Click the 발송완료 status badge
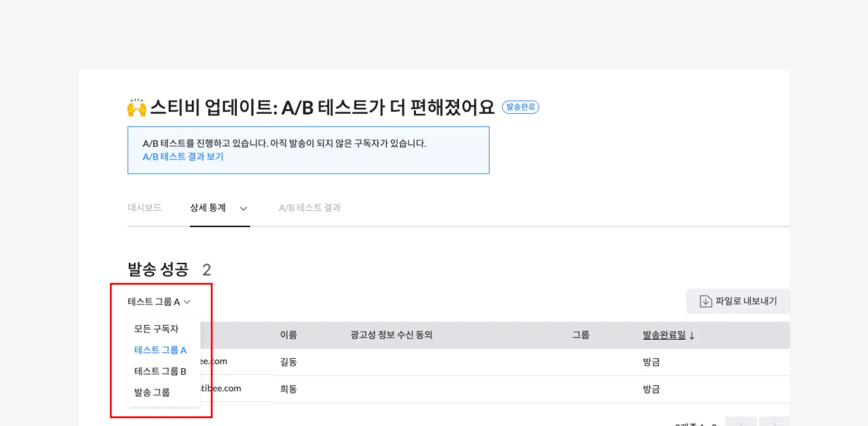The height and width of the screenshot is (426, 868). point(520,107)
